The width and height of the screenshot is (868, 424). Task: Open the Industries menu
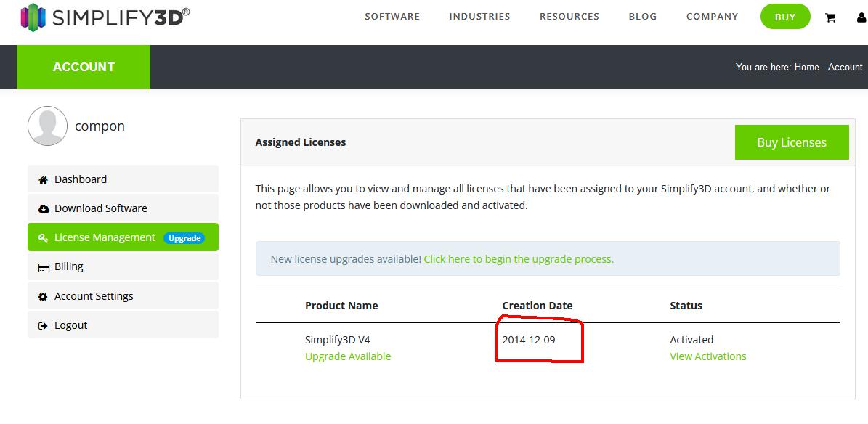[479, 17]
